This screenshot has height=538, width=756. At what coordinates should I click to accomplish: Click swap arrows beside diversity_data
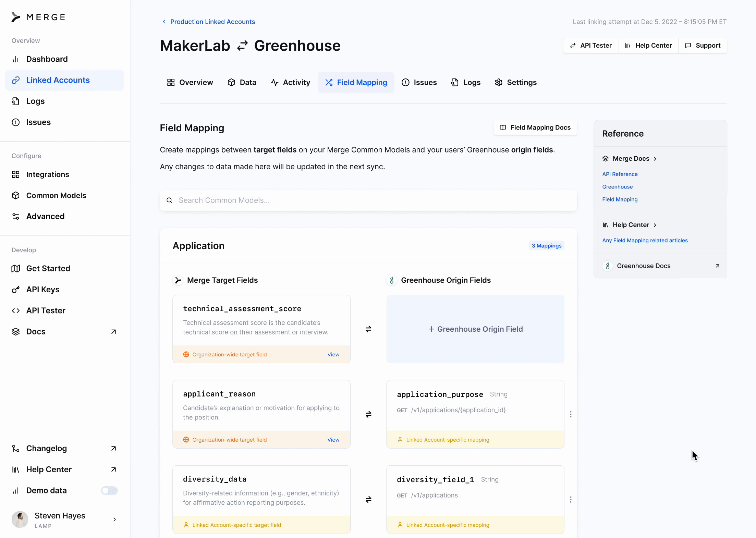point(368,500)
